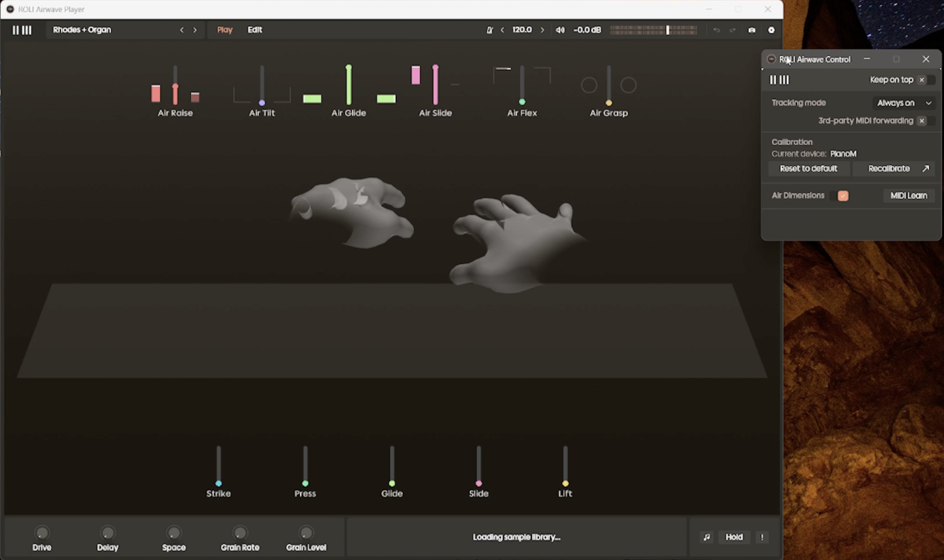The image size is (944, 560).
Task: Toggle the Keep on top switch
Action: (926, 80)
